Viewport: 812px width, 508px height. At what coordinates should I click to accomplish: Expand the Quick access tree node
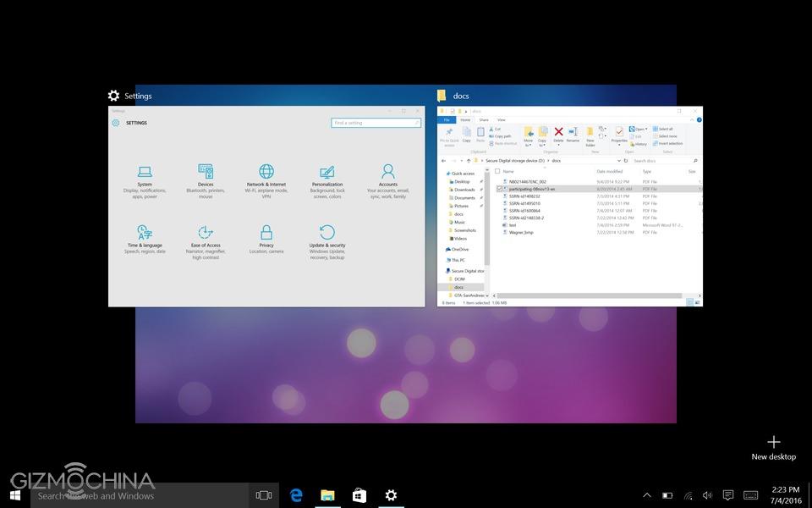click(x=442, y=174)
